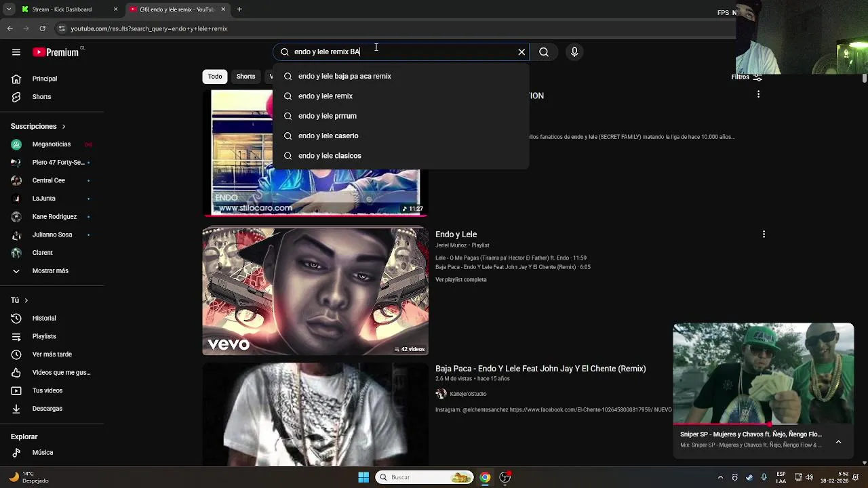Open the Vevo playlist thumbnail with 42 videos
Image resolution: width=868 pixels, height=488 pixels.
click(315, 291)
